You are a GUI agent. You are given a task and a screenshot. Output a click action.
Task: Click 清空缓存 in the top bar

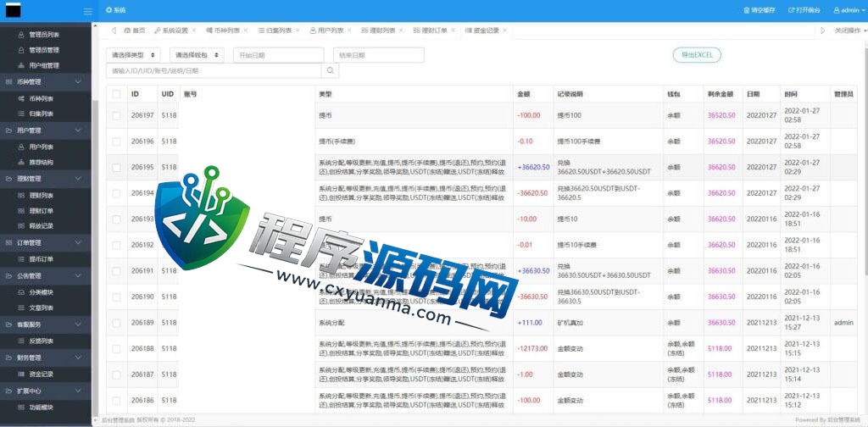759,10
